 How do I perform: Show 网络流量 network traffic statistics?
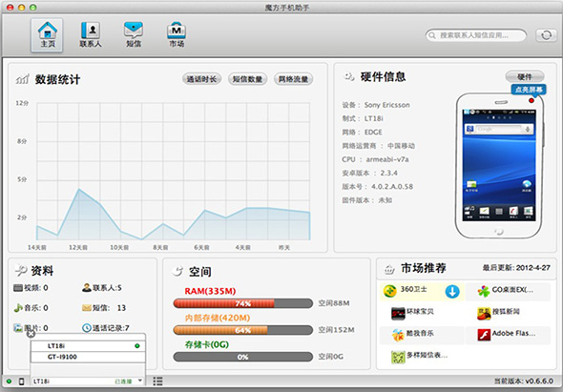click(293, 79)
